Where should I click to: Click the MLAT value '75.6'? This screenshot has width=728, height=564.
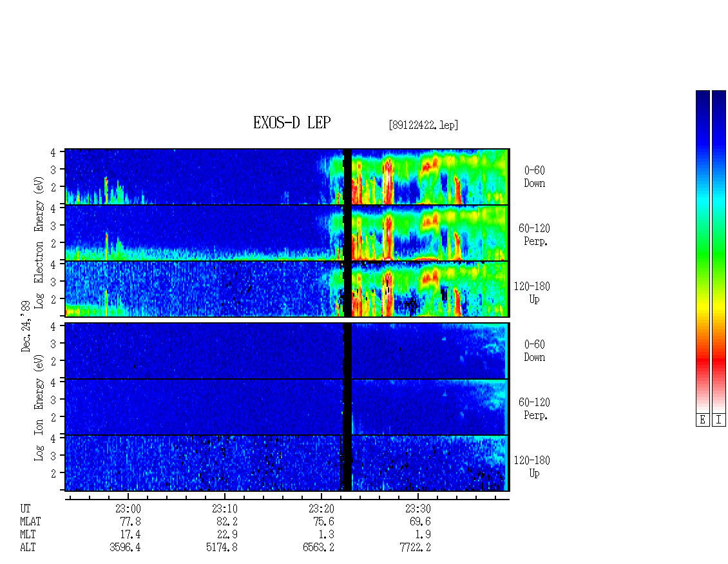[x=323, y=521]
